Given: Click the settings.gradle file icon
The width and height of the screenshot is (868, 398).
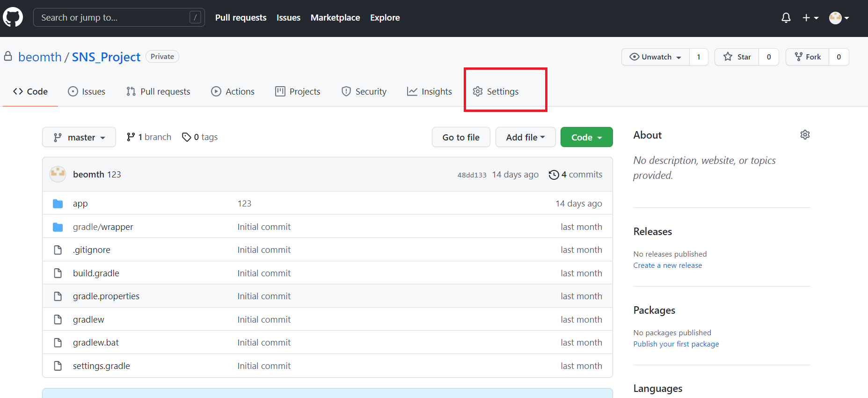Looking at the screenshot, I should tap(58, 366).
